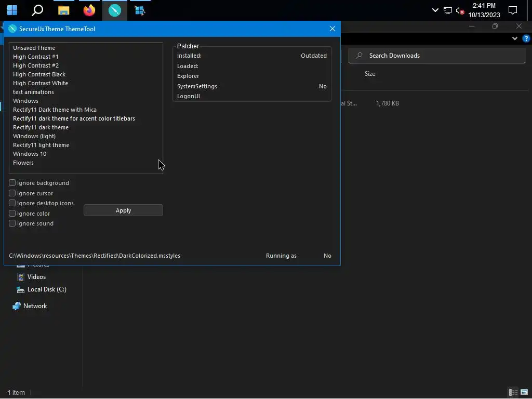Image resolution: width=532 pixels, height=399 pixels.
Task: Close the SecureUxTheme ThemeTool window
Action: [x=332, y=29]
